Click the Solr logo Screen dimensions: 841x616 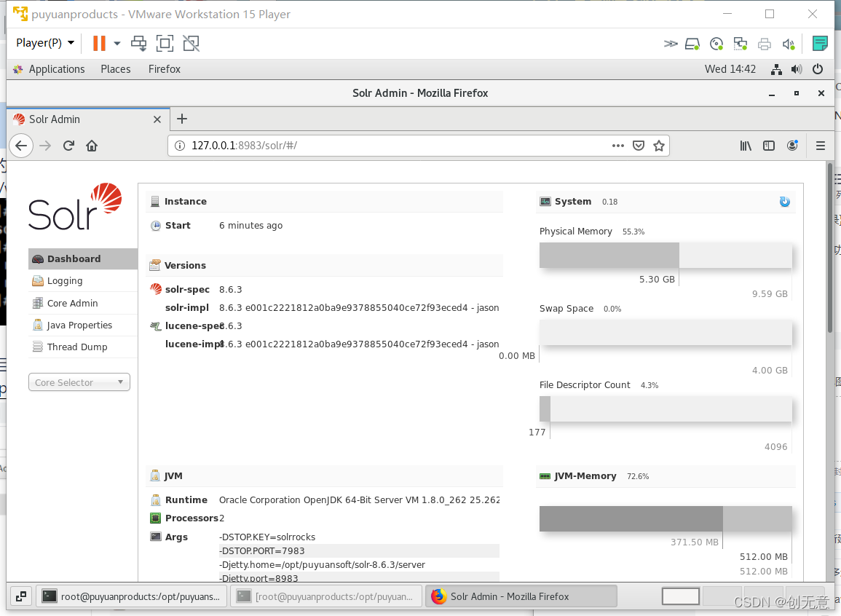coord(75,206)
